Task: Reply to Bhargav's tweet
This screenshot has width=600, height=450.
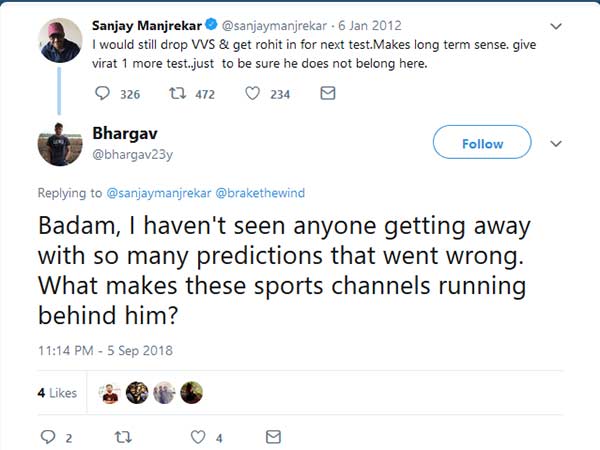Action: pyautogui.click(x=47, y=436)
